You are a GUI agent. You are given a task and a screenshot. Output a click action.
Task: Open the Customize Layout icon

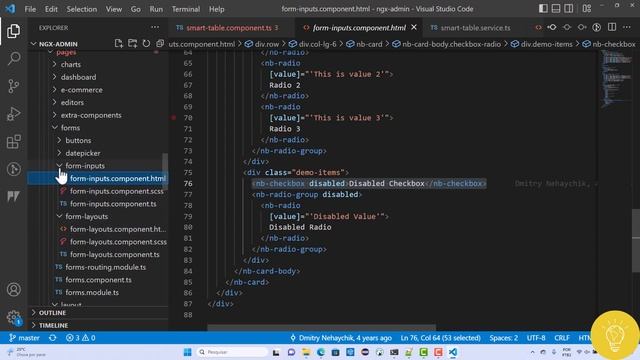[x=587, y=9]
